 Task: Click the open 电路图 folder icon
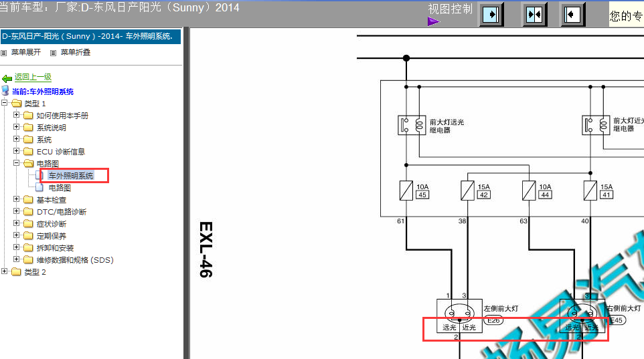(x=28, y=163)
